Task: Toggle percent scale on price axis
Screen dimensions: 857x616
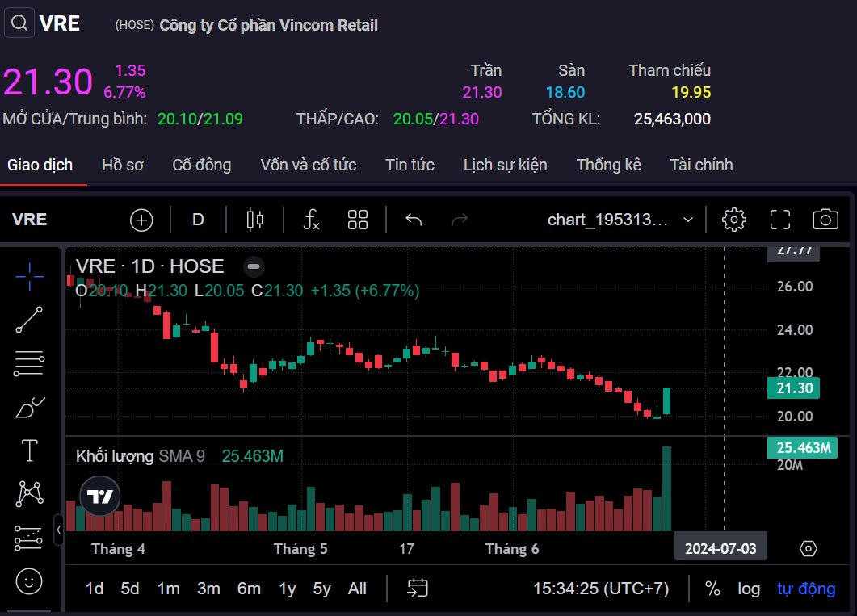Action: 712,589
